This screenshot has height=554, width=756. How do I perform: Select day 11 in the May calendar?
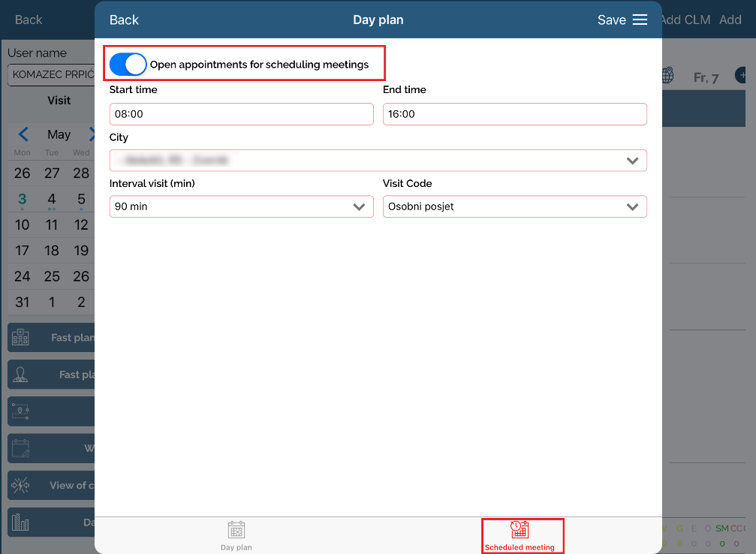click(x=52, y=225)
